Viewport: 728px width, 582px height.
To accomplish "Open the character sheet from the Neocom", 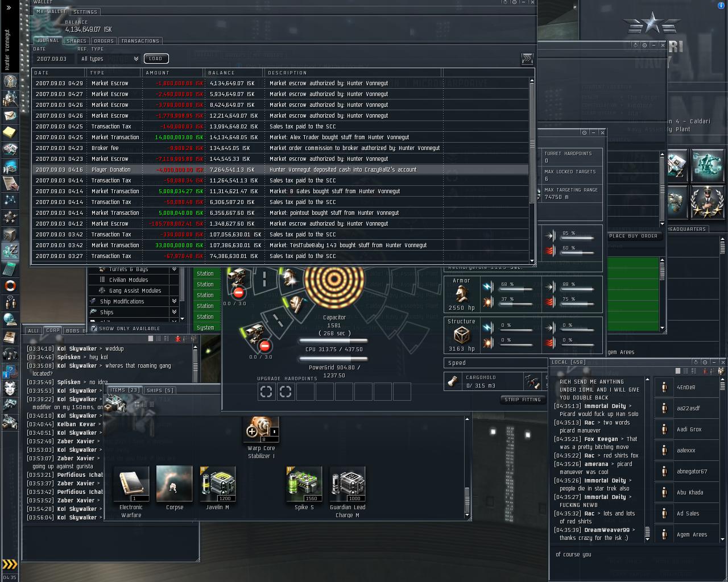I will pos(10,81).
